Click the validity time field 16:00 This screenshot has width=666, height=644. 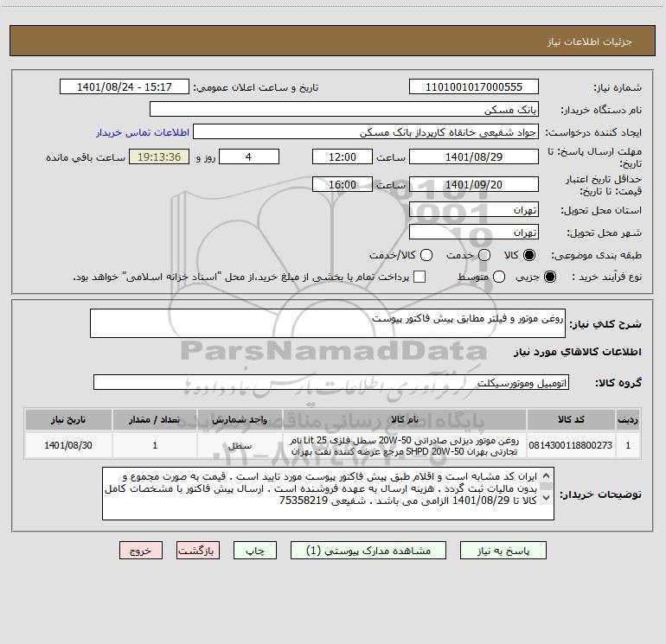tap(343, 184)
